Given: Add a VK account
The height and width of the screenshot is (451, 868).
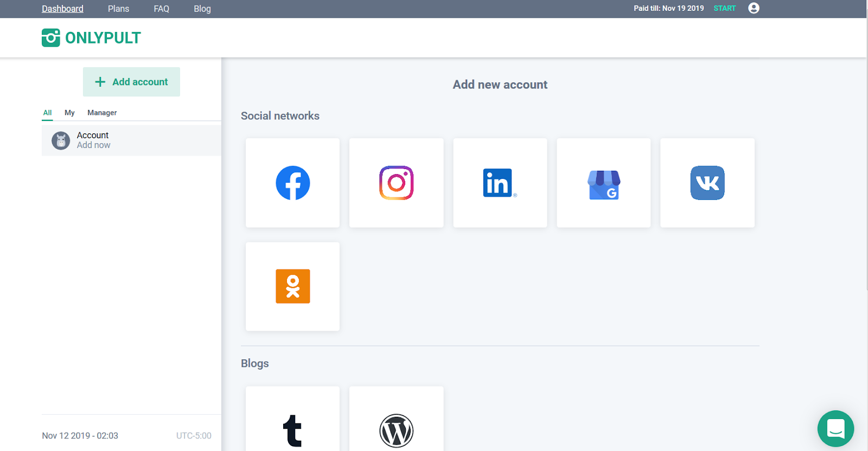Looking at the screenshot, I should click(x=707, y=183).
